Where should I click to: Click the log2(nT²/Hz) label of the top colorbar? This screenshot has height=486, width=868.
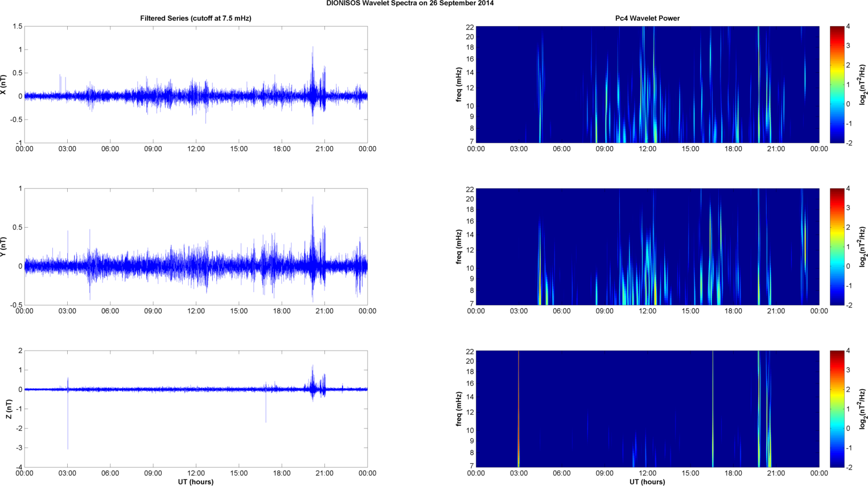tap(863, 85)
